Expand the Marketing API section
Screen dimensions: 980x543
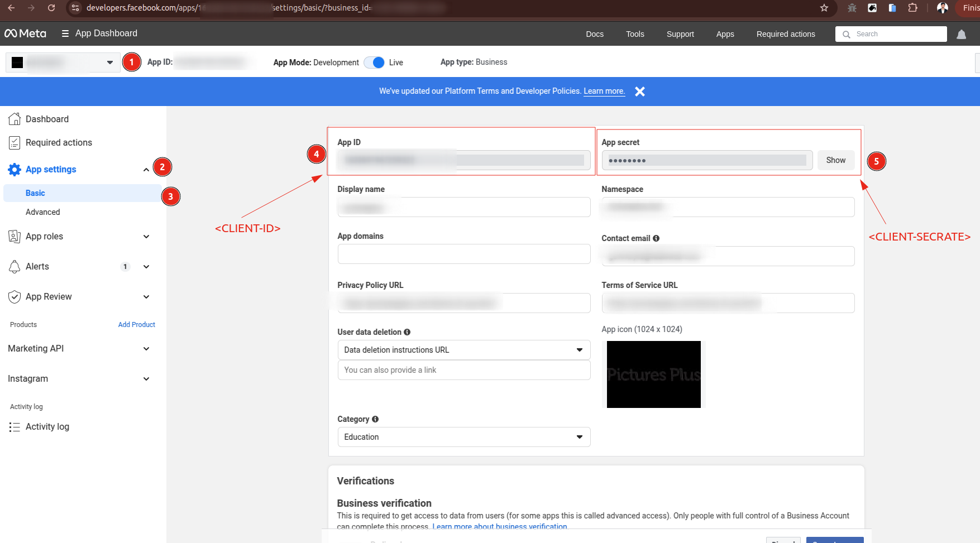tap(146, 349)
